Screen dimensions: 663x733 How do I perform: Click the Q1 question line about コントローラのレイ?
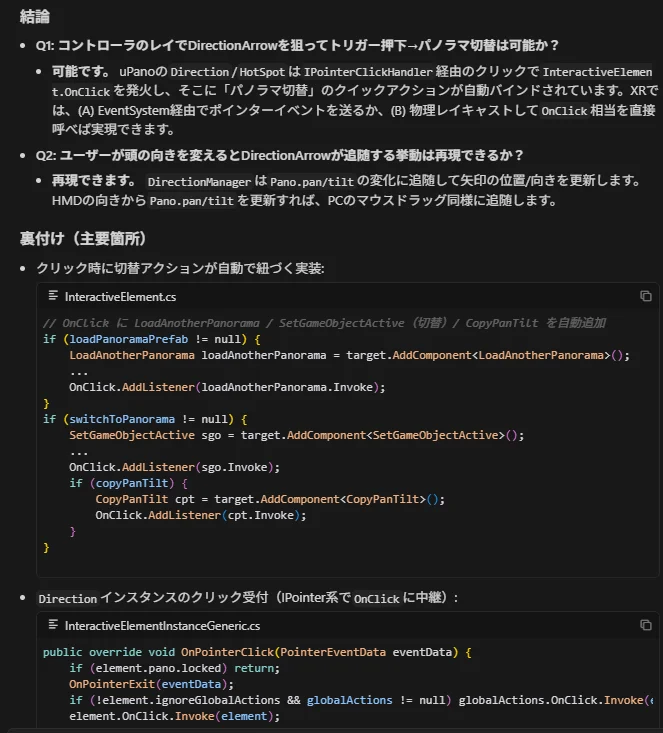pyautogui.click(x=297, y=45)
